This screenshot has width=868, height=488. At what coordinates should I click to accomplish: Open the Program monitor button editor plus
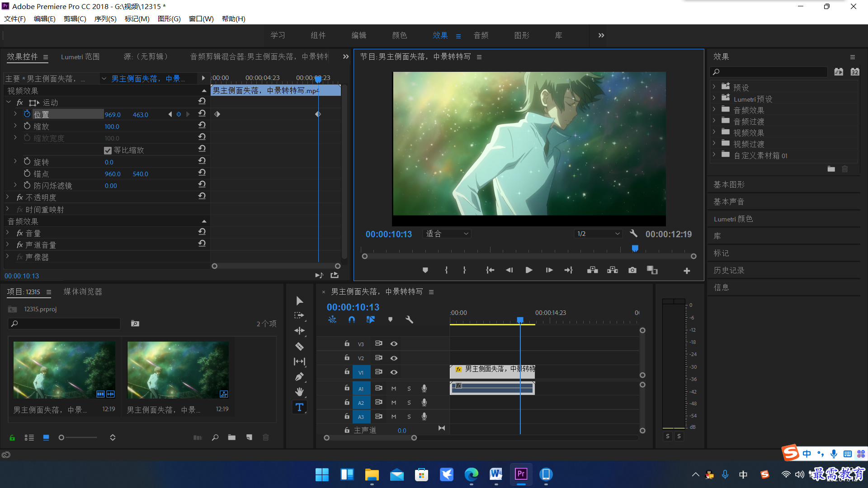coord(687,271)
